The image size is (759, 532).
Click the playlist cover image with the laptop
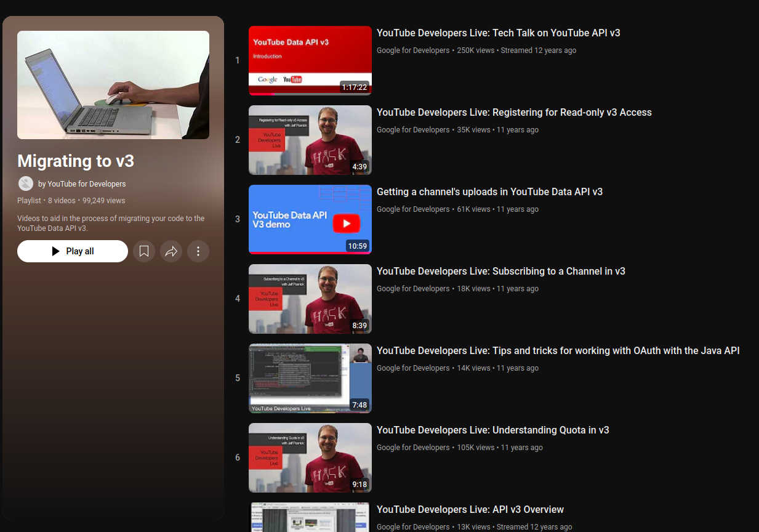tap(113, 85)
